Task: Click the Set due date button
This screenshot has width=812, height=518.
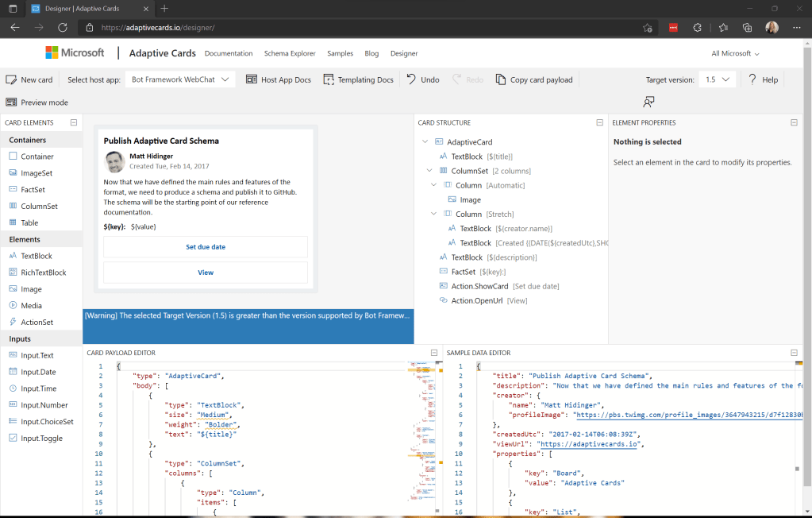Action: coord(206,247)
